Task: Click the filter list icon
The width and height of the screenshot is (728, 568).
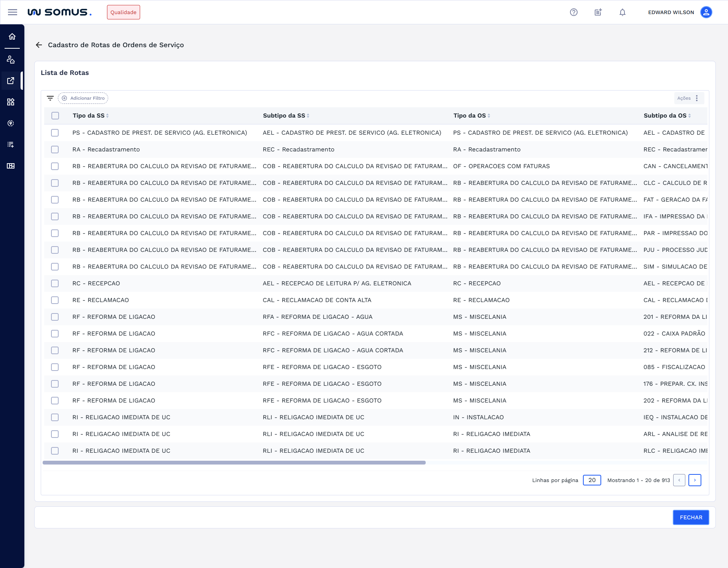Action: coord(50,98)
